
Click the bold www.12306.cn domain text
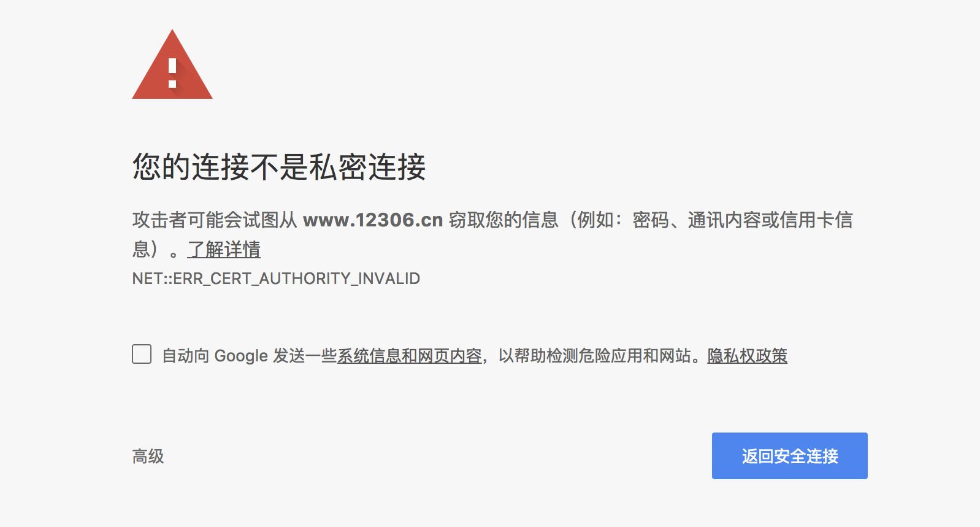coord(373,220)
